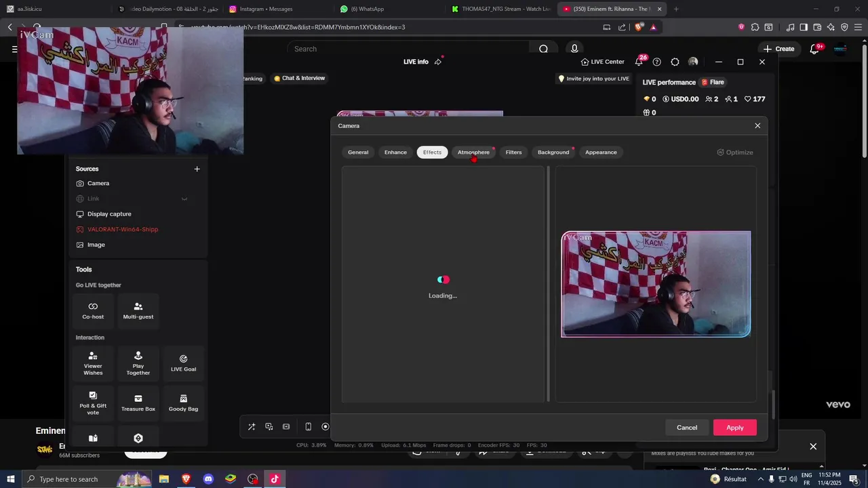Click the Flare badge
The height and width of the screenshot is (488, 868).
[x=713, y=82]
